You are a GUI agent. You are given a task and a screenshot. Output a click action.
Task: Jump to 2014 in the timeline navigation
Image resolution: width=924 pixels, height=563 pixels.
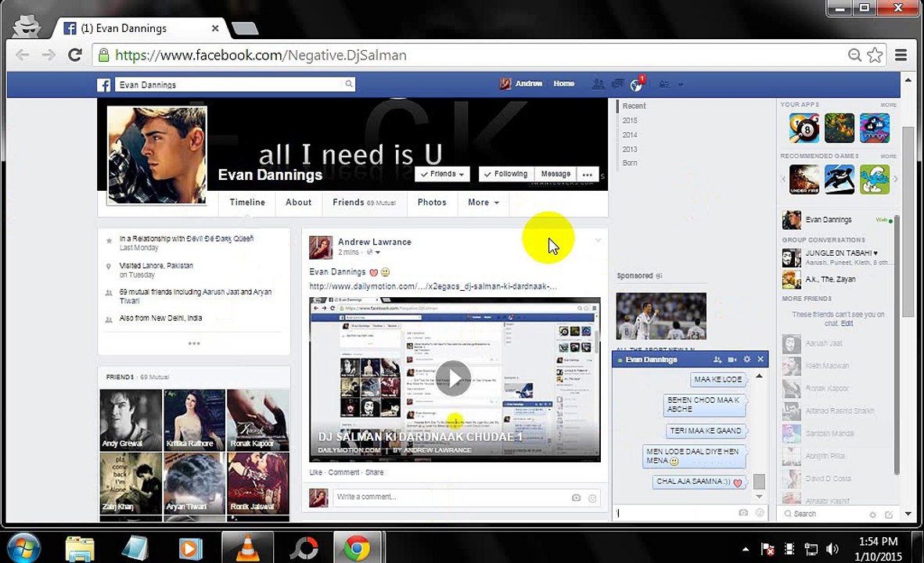(629, 134)
